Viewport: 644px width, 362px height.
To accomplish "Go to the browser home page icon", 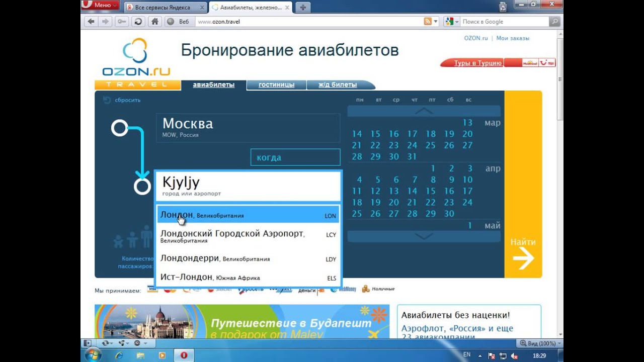I will point(154,22).
